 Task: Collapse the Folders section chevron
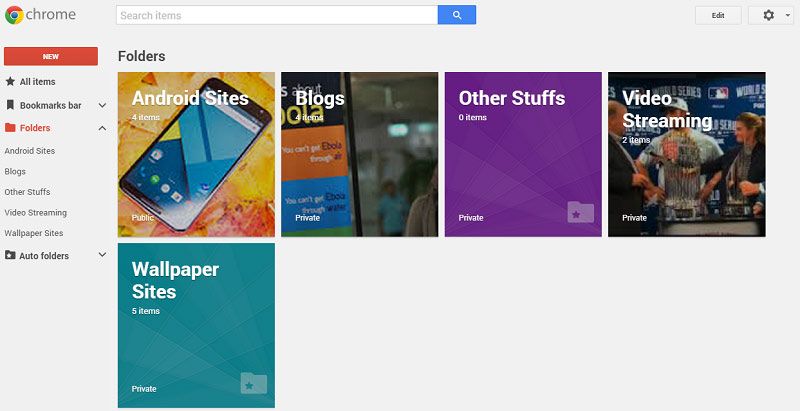(x=102, y=128)
